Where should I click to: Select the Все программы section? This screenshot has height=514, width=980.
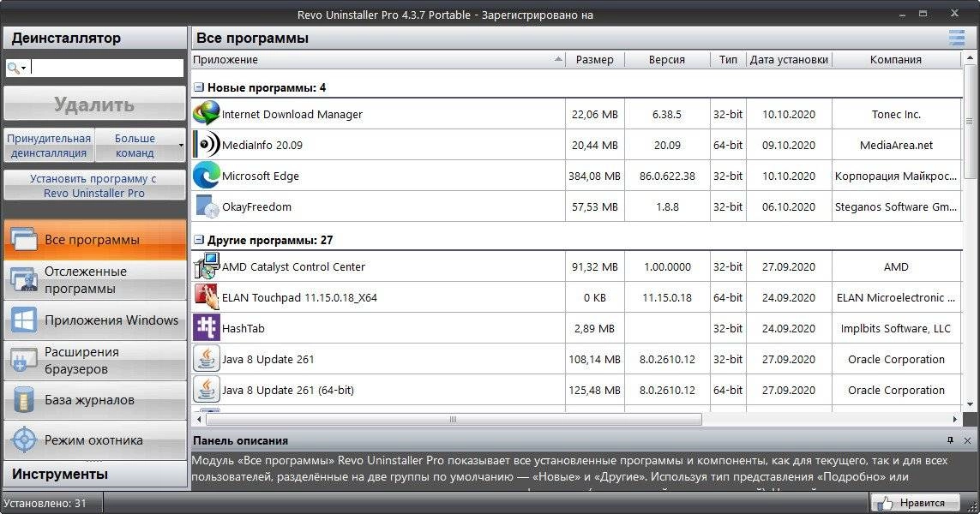point(95,240)
